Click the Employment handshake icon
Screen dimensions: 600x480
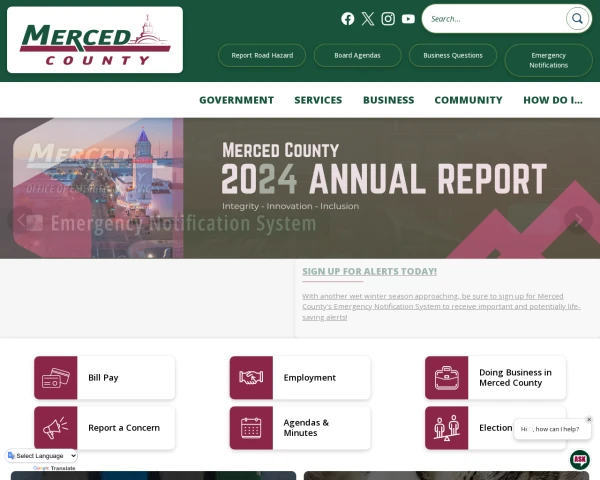[249, 378]
